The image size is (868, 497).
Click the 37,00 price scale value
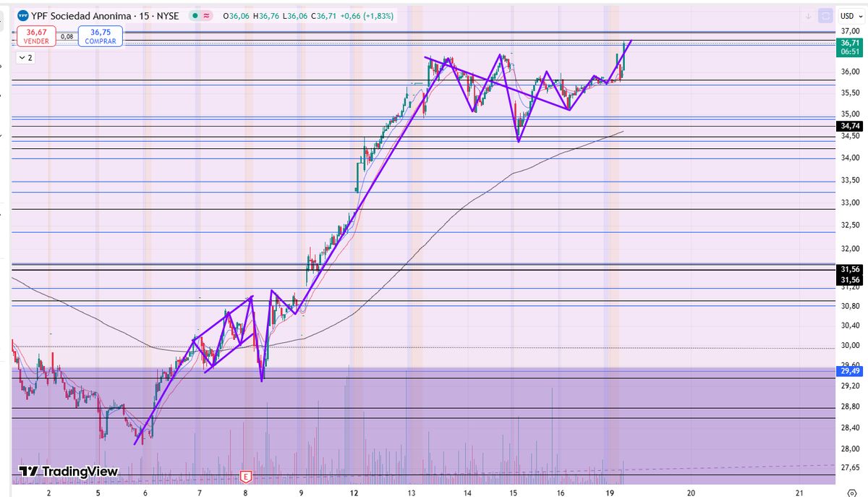(x=850, y=30)
